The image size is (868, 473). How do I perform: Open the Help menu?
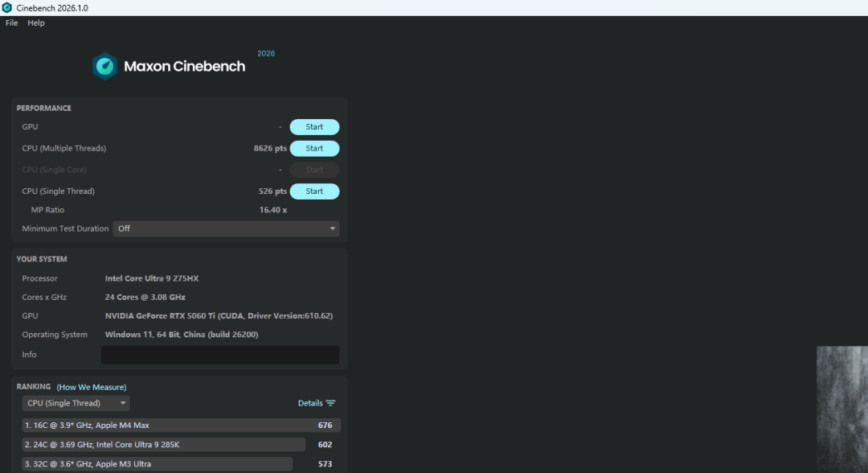click(36, 23)
